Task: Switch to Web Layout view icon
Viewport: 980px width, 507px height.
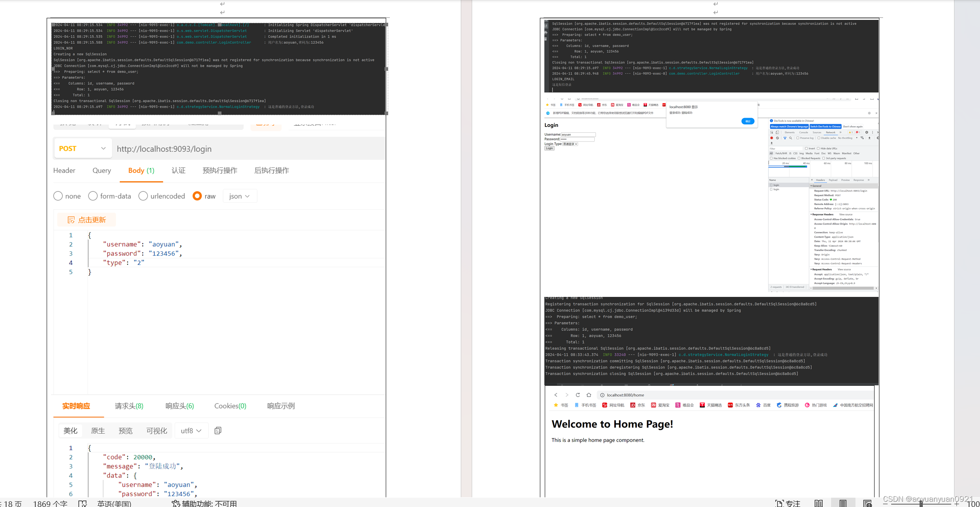Action: 867,503
